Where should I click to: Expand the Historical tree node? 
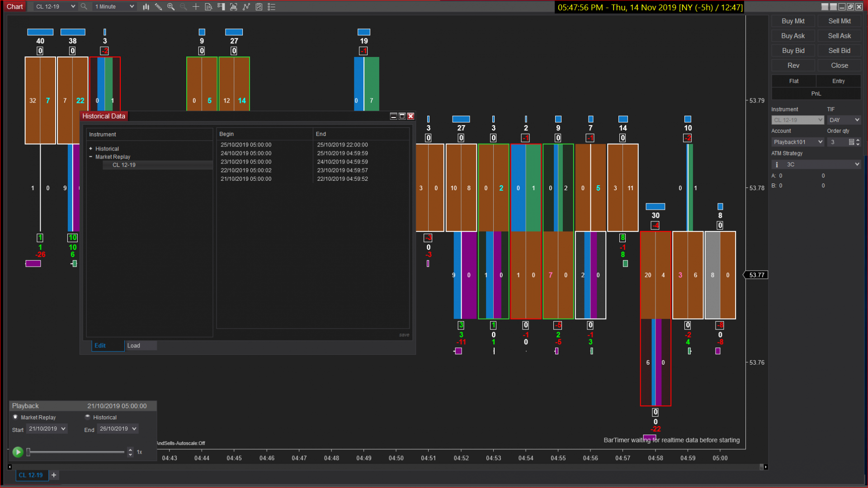pyautogui.click(x=90, y=149)
